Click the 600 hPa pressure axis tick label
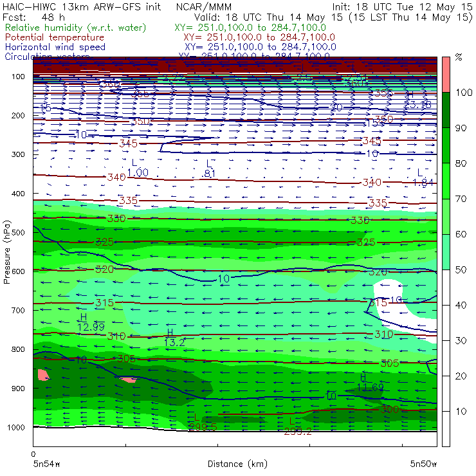 [18, 271]
